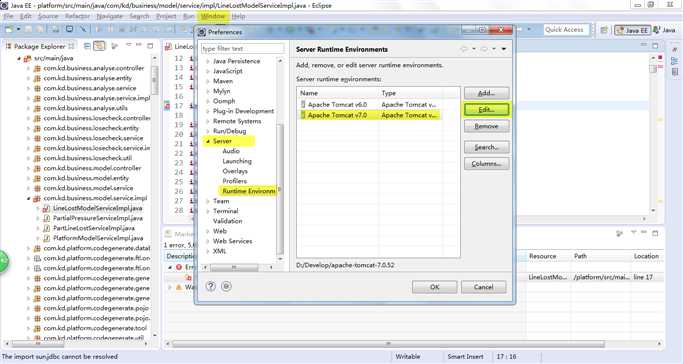Click the Resource column header in Markers

(x=542, y=256)
